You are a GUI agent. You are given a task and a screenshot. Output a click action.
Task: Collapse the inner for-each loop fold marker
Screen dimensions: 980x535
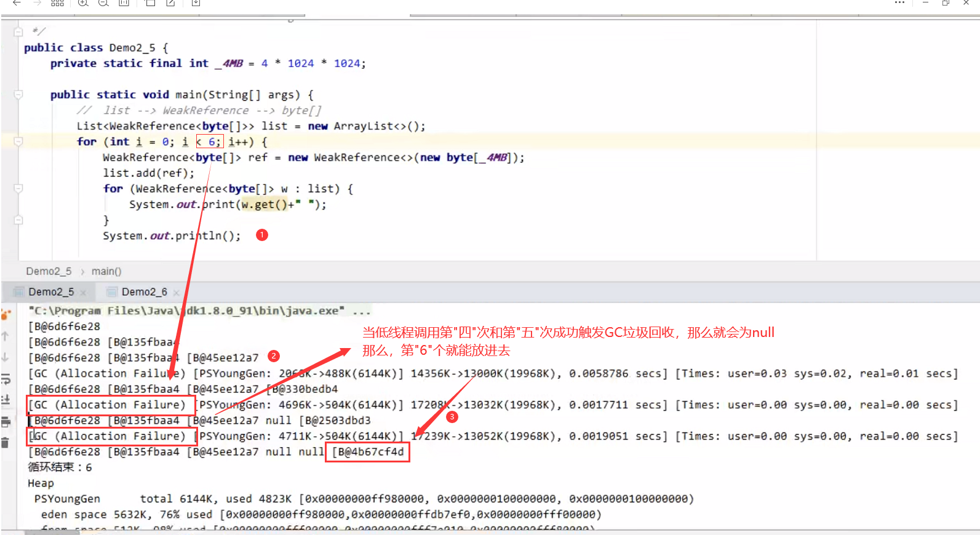18,189
